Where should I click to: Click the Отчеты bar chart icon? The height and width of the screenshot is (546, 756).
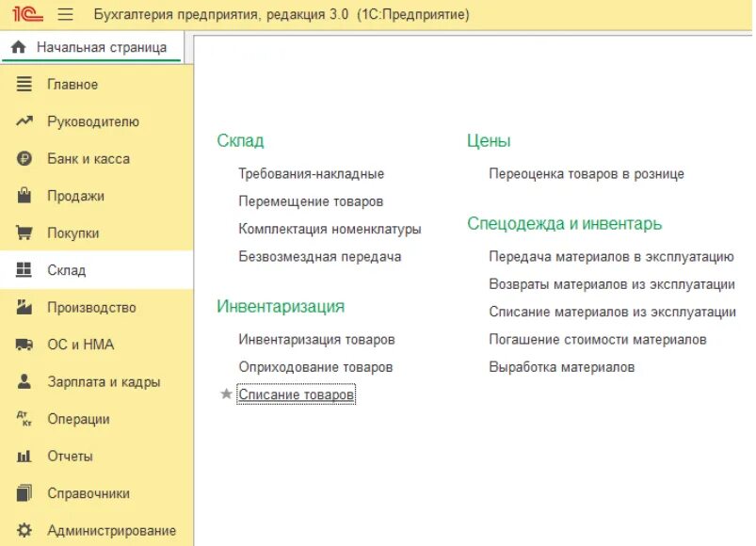click(x=24, y=456)
